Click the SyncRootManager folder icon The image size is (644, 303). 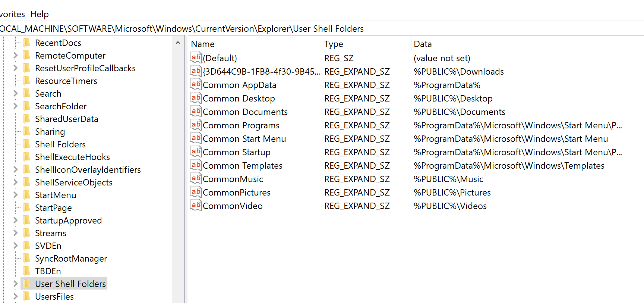pos(26,258)
